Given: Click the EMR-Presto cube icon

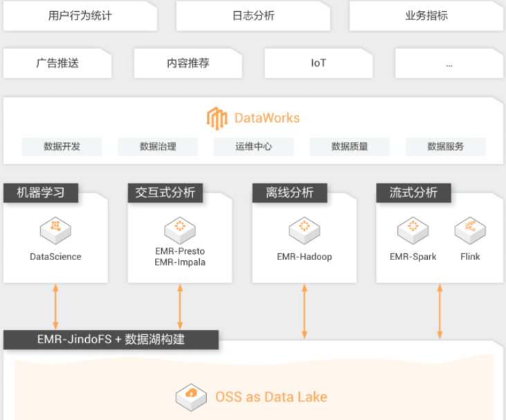Looking at the screenshot, I should (x=180, y=230).
